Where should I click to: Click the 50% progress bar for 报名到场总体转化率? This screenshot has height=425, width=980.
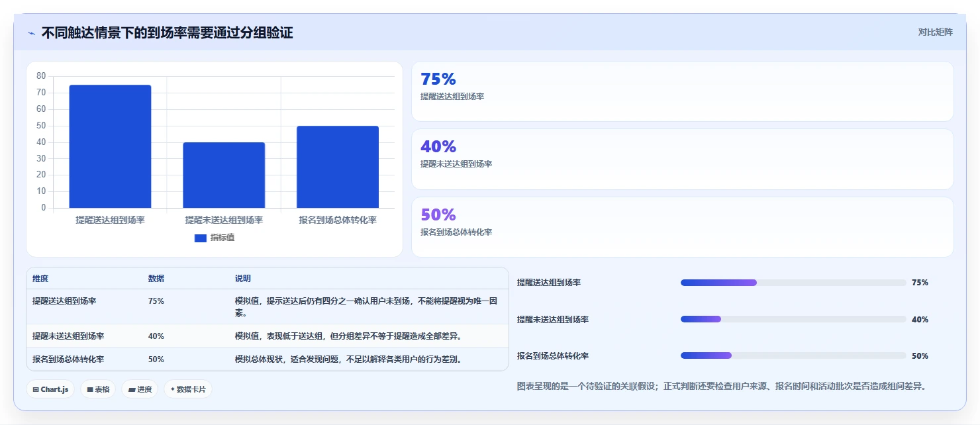click(x=793, y=355)
